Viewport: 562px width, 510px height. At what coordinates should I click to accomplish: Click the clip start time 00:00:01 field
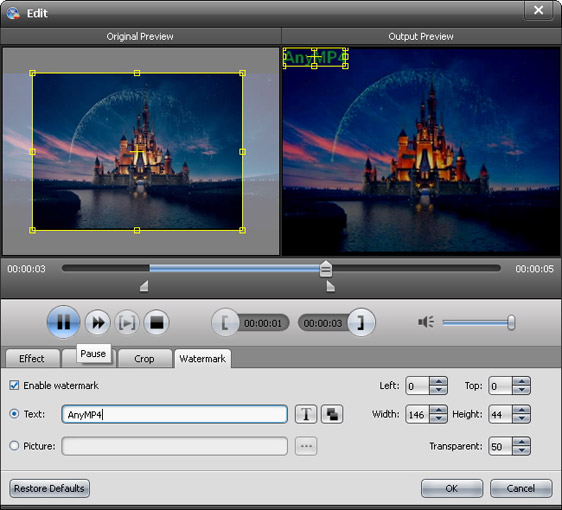click(263, 323)
